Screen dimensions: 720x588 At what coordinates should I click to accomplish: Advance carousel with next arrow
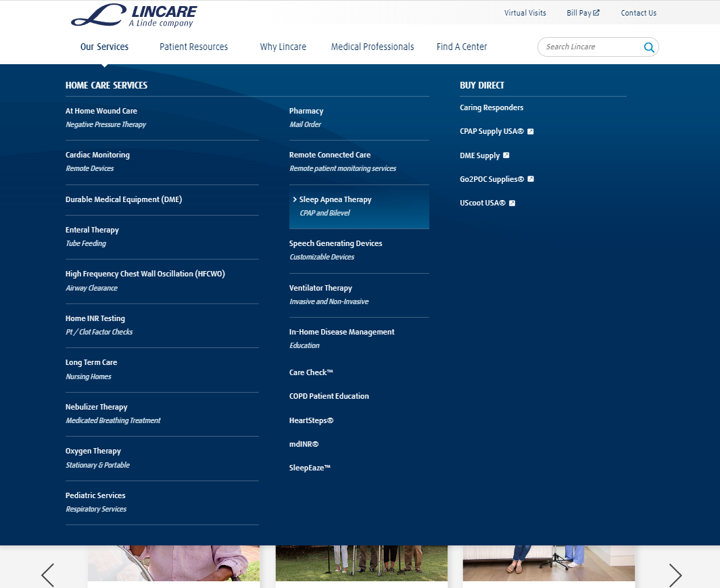coord(675,574)
